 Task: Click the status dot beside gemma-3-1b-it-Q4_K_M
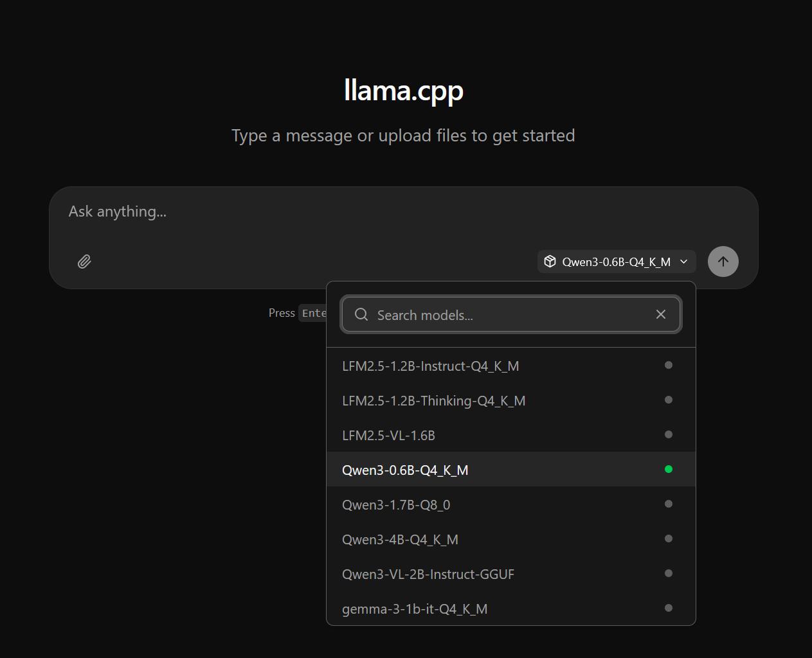669,607
